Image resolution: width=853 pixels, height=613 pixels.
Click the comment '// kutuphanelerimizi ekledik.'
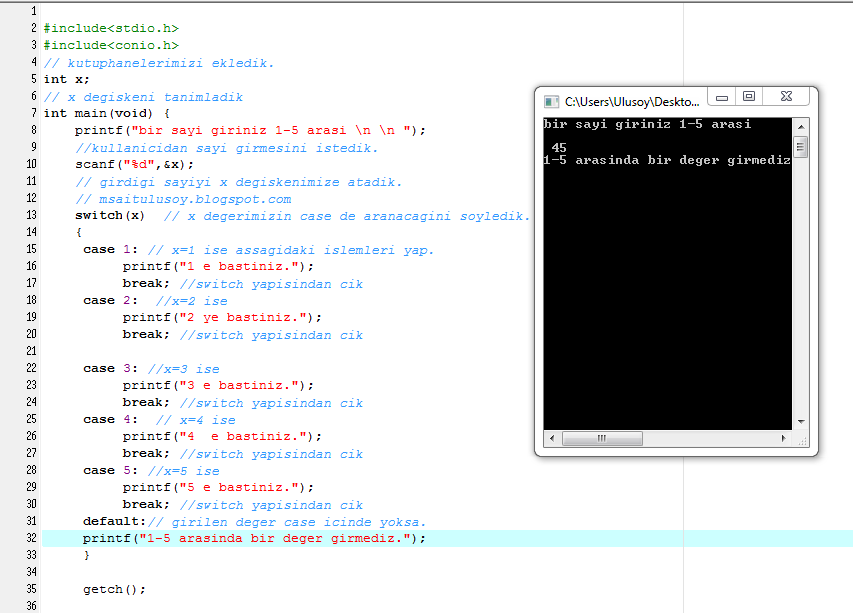[159, 63]
